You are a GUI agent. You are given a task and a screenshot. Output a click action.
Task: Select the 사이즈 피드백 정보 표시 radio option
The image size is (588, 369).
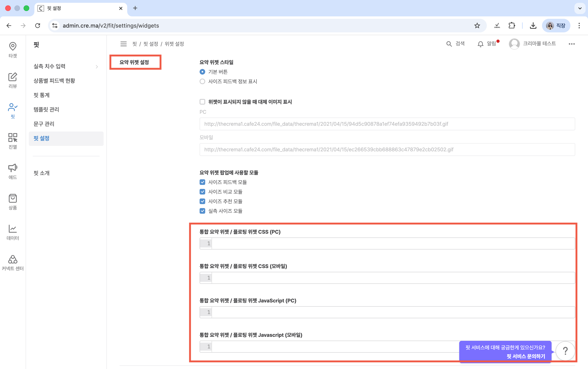(x=202, y=81)
